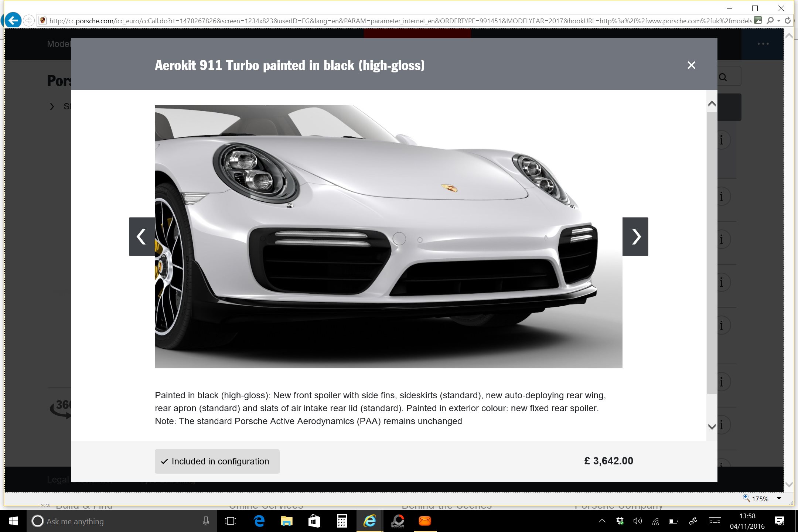Click the Aerokit dialog title text
Image resolution: width=798 pixels, height=532 pixels.
pyautogui.click(x=290, y=65)
